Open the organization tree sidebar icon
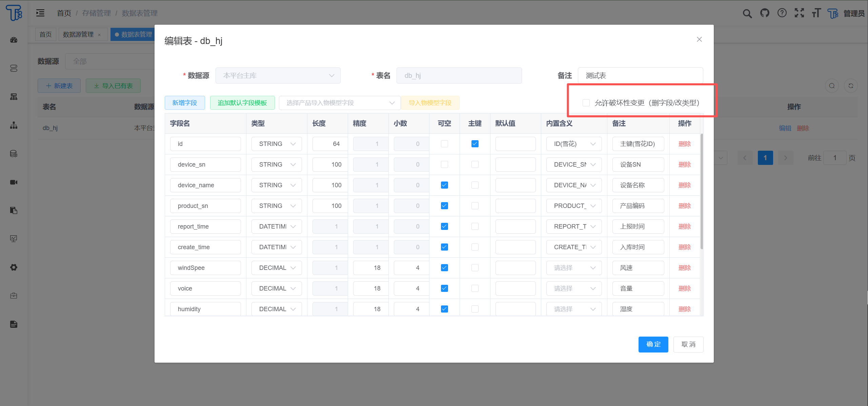The height and width of the screenshot is (406, 868). tap(14, 125)
